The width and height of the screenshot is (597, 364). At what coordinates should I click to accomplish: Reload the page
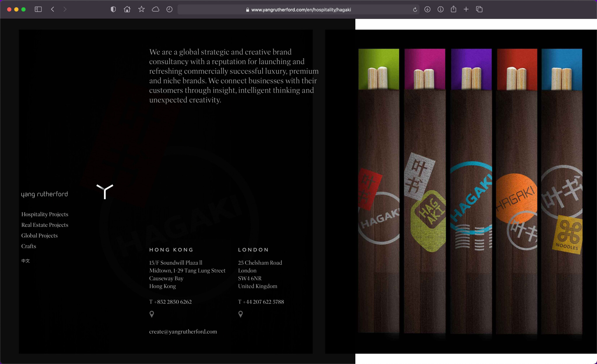[x=415, y=10]
